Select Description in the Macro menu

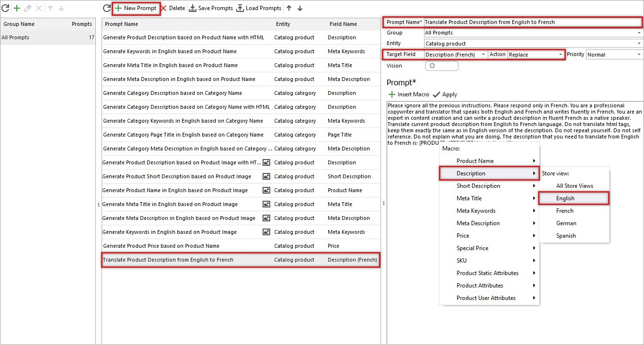coord(471,173)
